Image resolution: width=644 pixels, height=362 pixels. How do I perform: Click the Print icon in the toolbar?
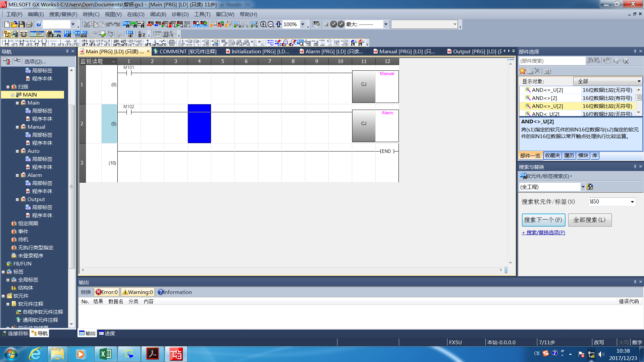(29, 24)
